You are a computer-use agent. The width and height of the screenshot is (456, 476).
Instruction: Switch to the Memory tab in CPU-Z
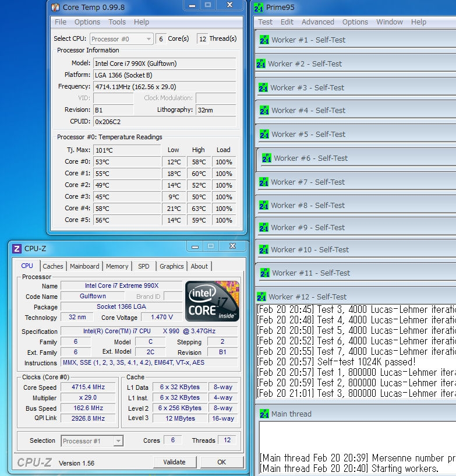tap(117, 266)
